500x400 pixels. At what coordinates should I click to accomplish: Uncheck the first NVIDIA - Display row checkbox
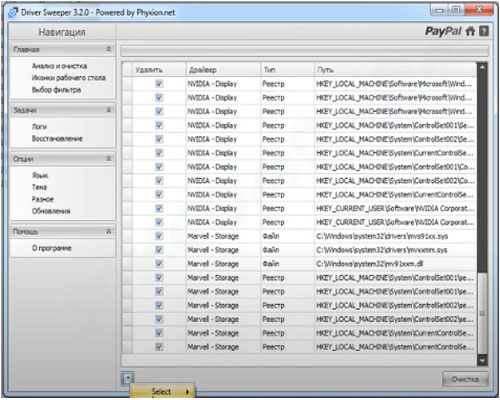159,84
